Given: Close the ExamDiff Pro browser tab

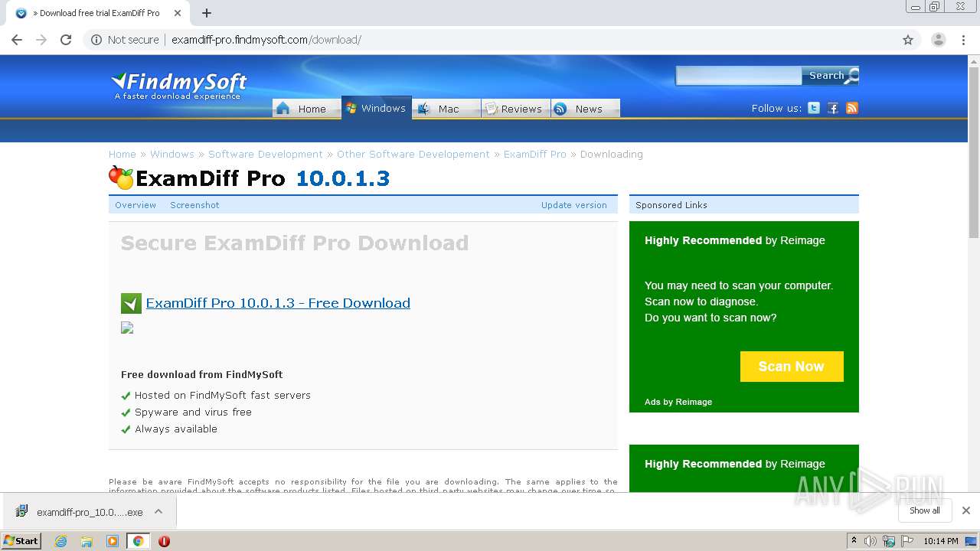Looking at the screenshot, I should pos(178,13).
